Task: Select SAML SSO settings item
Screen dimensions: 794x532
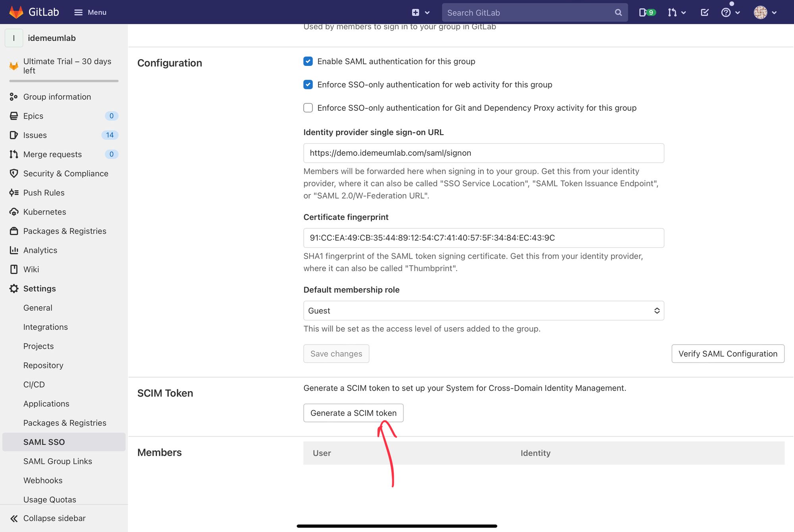Action: (64, 442)
